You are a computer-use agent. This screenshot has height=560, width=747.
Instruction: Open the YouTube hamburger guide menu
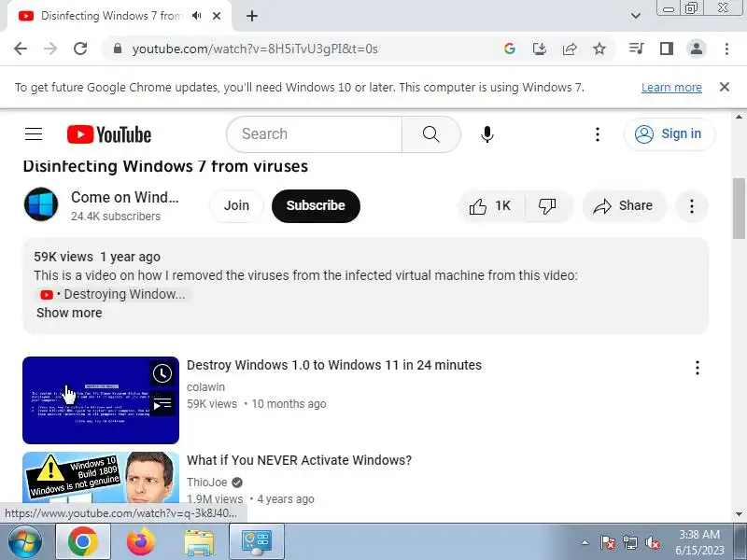click(34, 134)
